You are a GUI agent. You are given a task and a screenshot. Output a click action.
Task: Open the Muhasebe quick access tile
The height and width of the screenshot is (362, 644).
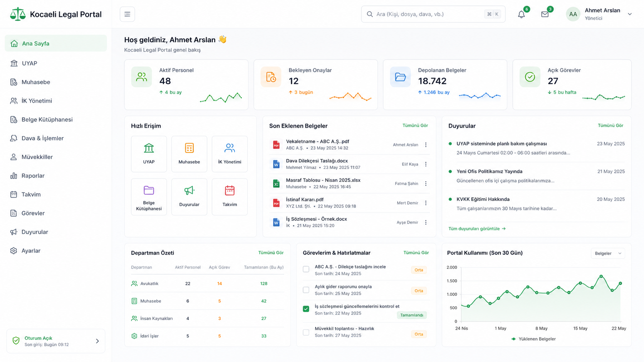[189, 154]
